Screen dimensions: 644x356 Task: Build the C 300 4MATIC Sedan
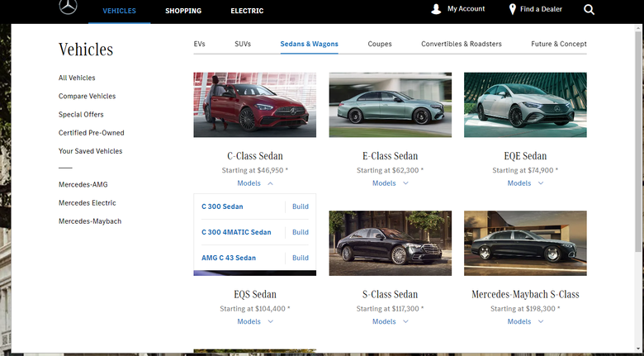(x=301, y=232)
